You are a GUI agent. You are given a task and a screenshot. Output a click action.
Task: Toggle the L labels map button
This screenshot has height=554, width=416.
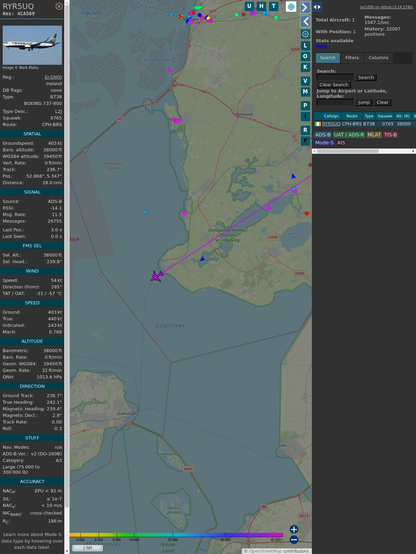(x=305, y=46)
